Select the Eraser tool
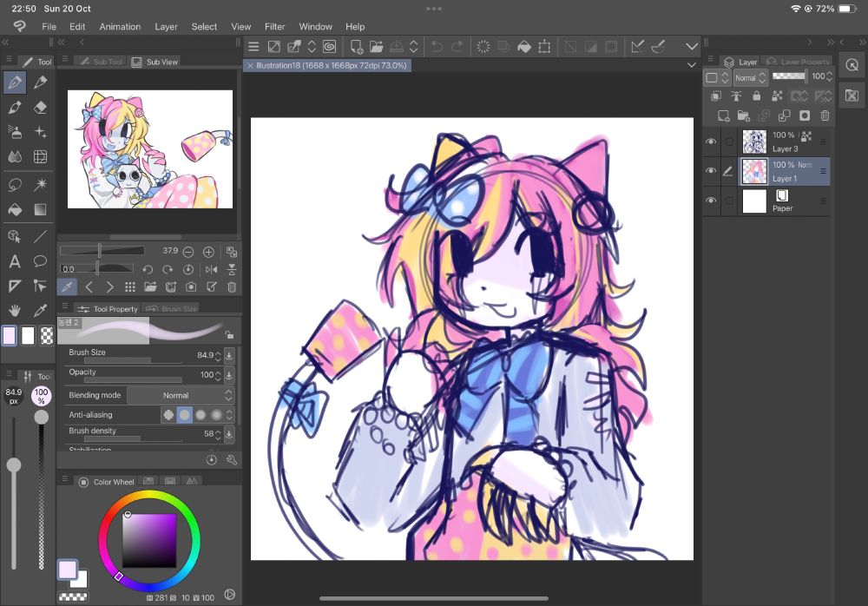The height and width of the screenshot is (606, 868). 40,107
